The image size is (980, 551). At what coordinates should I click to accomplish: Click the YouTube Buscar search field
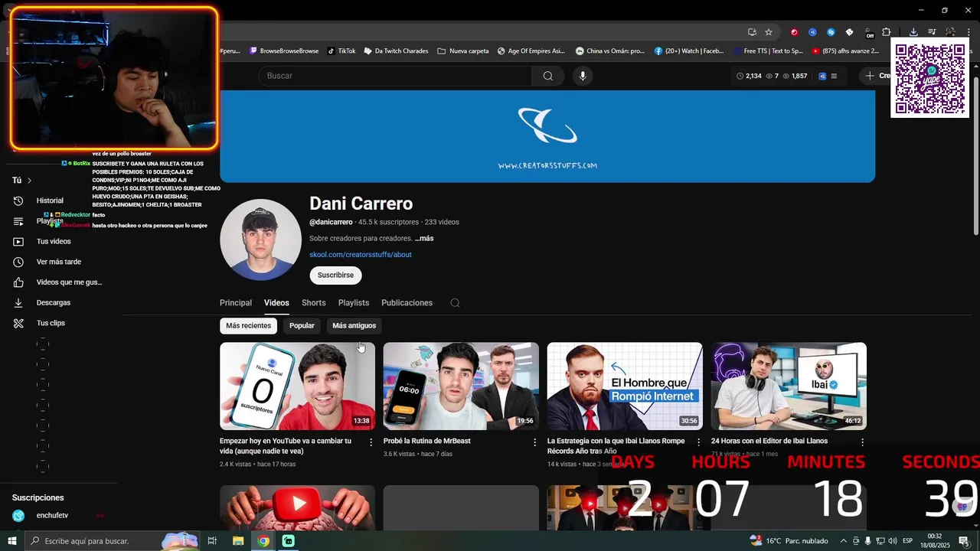(395, 76)
